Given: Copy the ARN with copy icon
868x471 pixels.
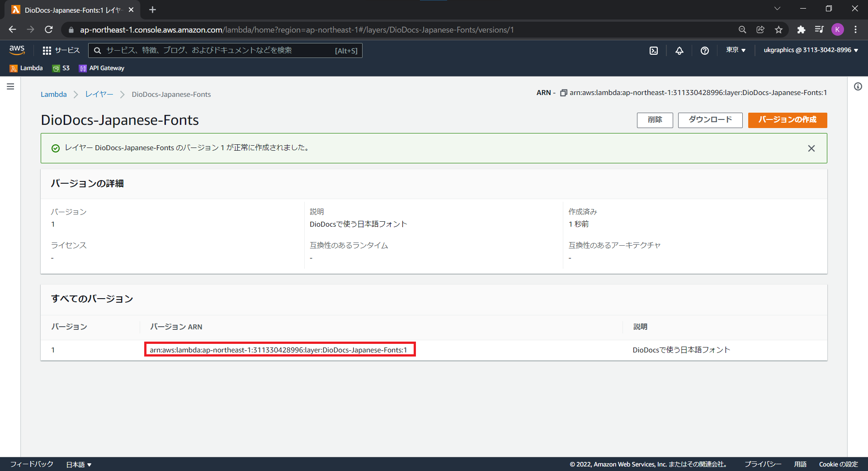Looking at the screenshot, I should click(563, 93).
